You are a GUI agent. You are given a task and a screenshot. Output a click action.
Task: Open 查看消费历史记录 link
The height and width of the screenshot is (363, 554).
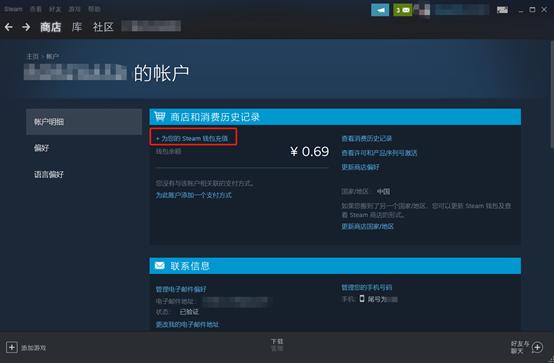coord(367,139)
